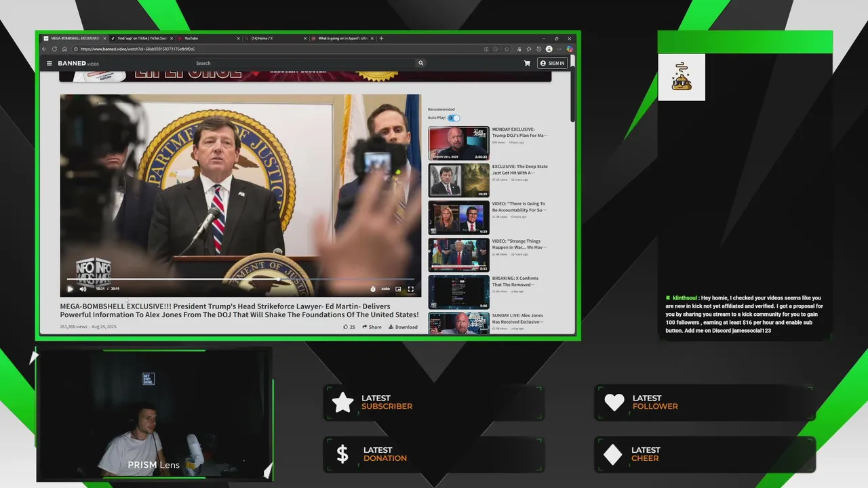This screenshot has height=488, width=868.
Task: Focus the site Search field
Action: coord(305,63)
